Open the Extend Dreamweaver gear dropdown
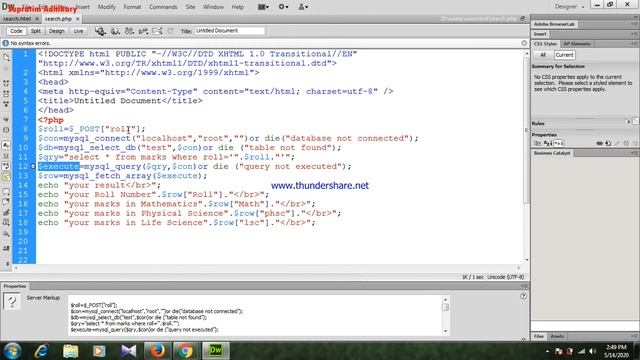 point(283,7)
